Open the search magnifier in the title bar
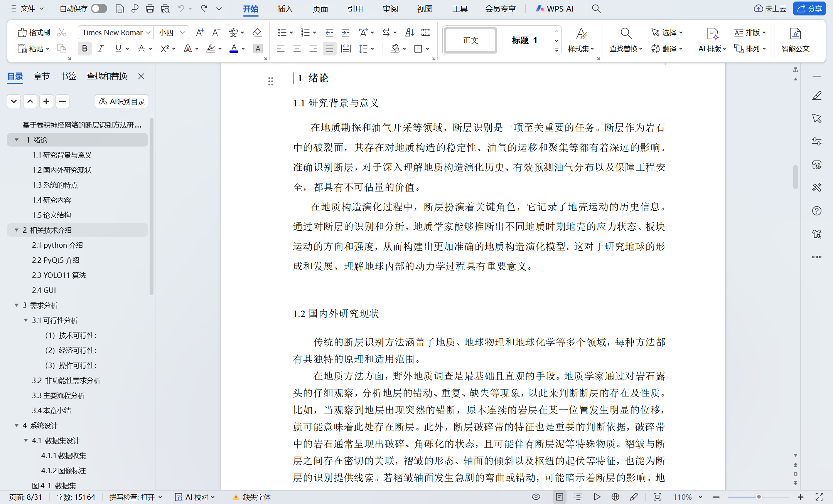833x504 pixels. [x=596, y=8]
